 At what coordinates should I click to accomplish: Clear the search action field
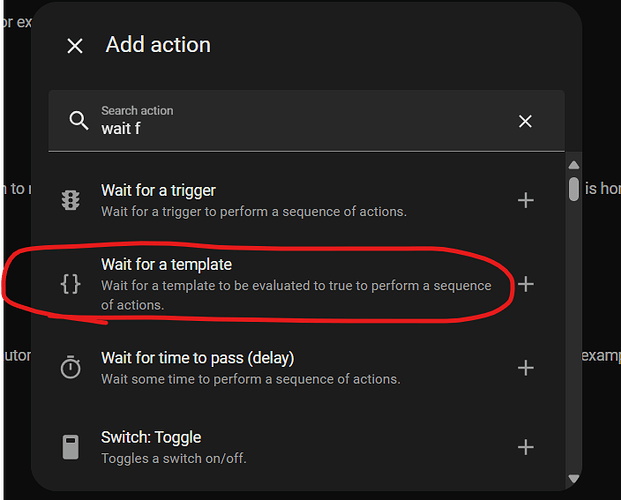pos(525,121)
